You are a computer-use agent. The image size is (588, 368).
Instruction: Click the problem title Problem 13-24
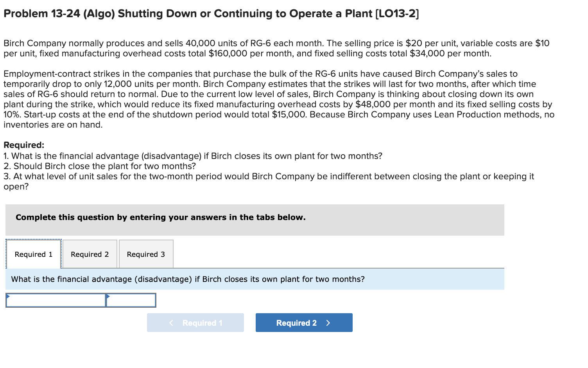click(211, 13)
